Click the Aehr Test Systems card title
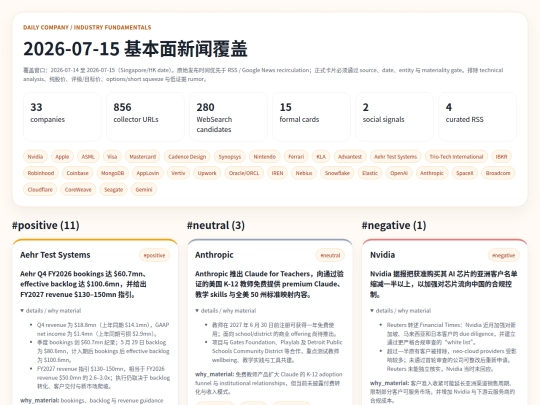This screenshot has width=540, height=405. 55,255
